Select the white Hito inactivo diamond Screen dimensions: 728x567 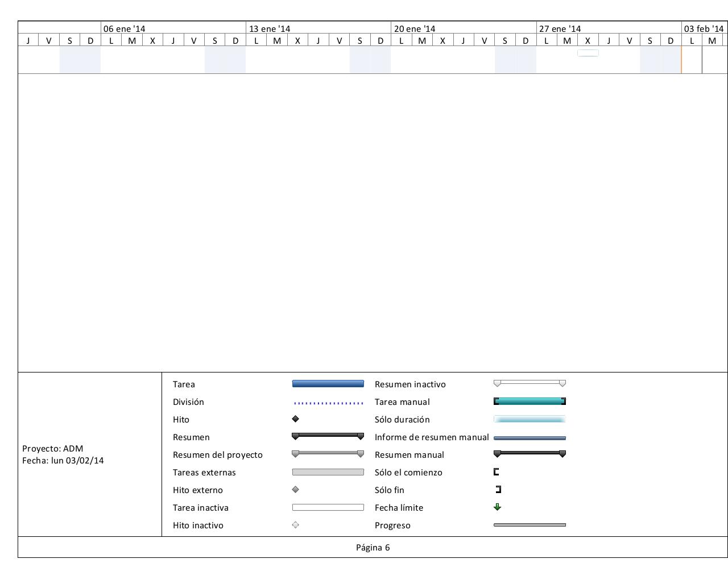pyautogui.click(x=295, y=525)
